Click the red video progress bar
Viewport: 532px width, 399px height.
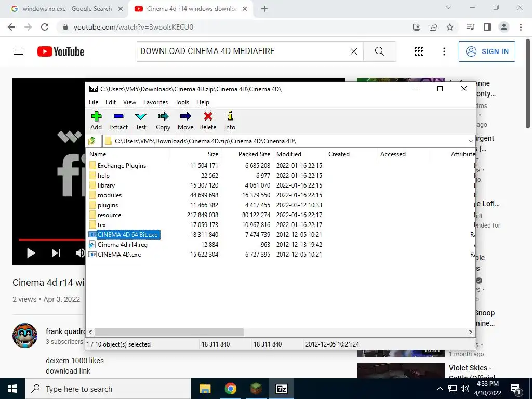[x=51, y=240]
